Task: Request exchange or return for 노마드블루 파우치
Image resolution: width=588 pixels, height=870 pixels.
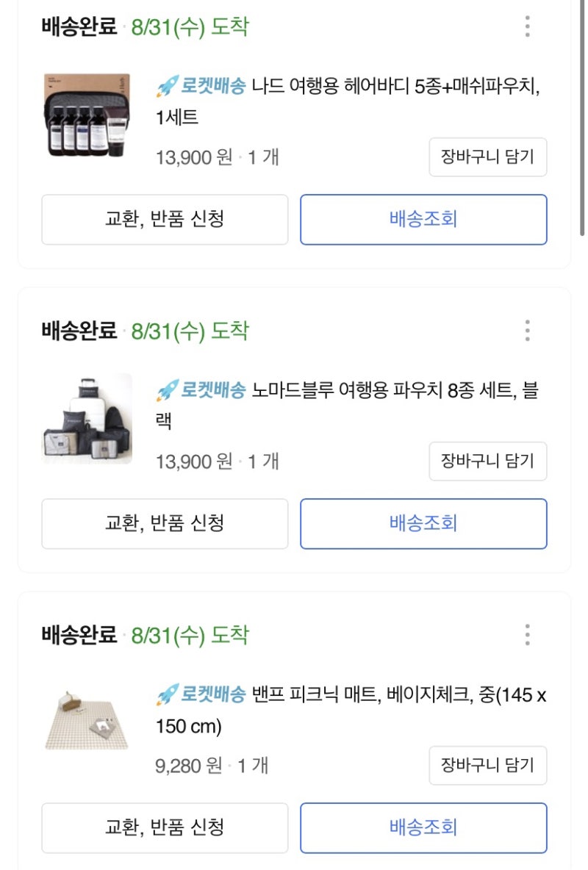Action: pyautogui.click(x=165, y=523)
